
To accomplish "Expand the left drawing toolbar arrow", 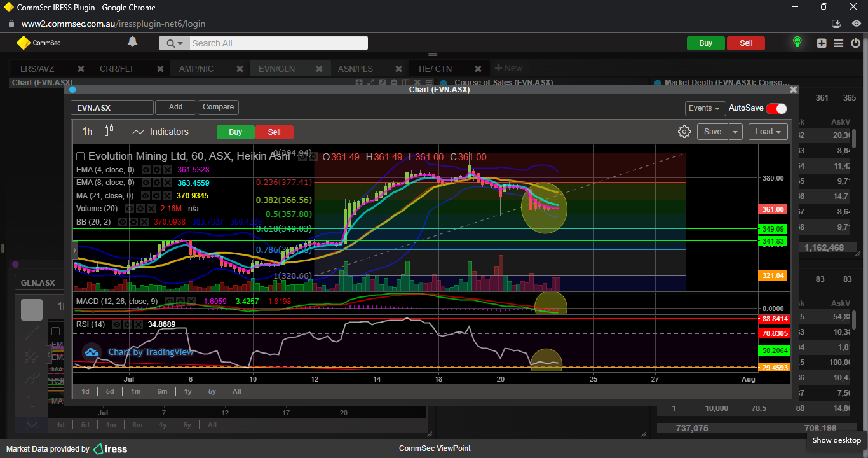I will (x=75, y=250).
